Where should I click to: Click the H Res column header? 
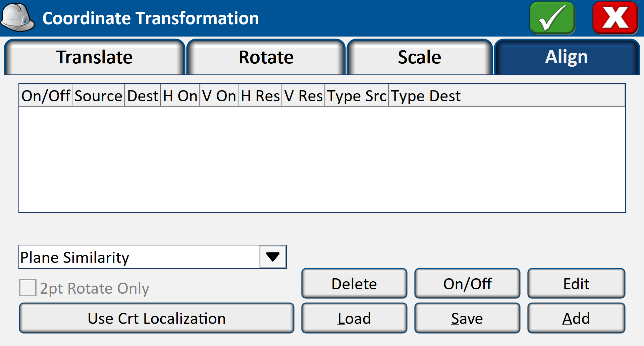pos(260,96)
